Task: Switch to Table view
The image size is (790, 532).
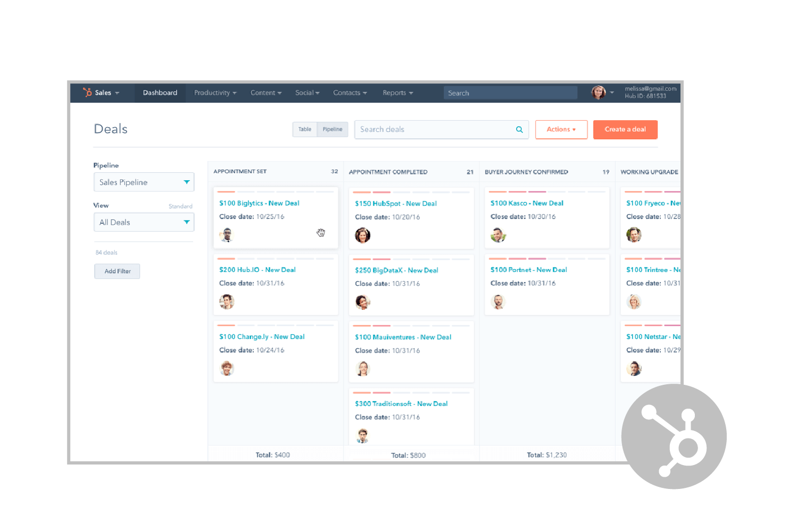Action: (305, 130)
